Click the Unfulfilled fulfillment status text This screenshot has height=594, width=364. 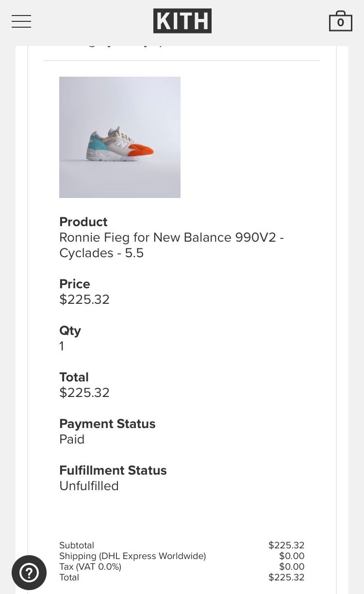89,486
